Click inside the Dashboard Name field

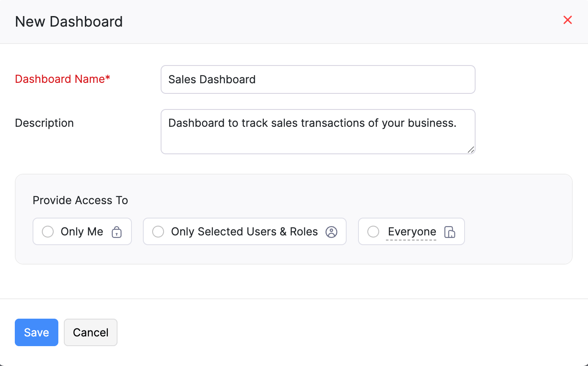click(x=318, y=79)
